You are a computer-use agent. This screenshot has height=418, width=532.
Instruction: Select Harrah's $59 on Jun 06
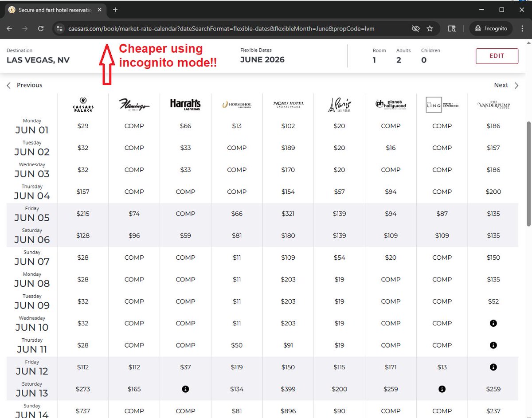(x=185, y=235)
